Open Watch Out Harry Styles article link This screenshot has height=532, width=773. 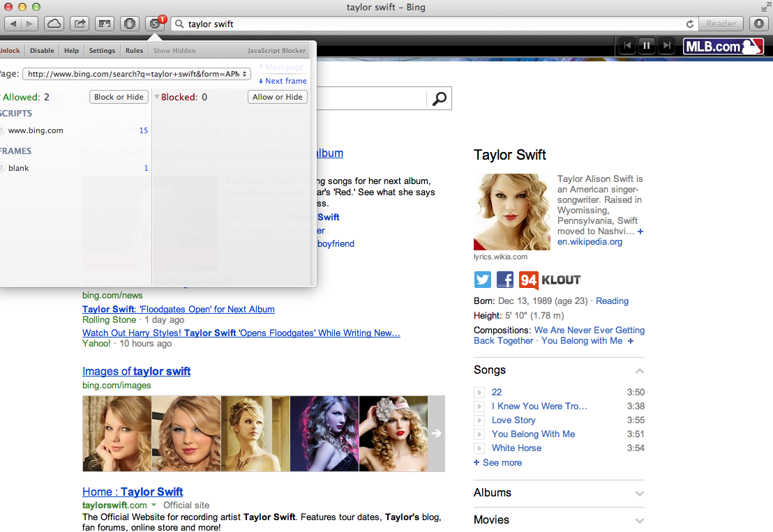click(241, 333)
